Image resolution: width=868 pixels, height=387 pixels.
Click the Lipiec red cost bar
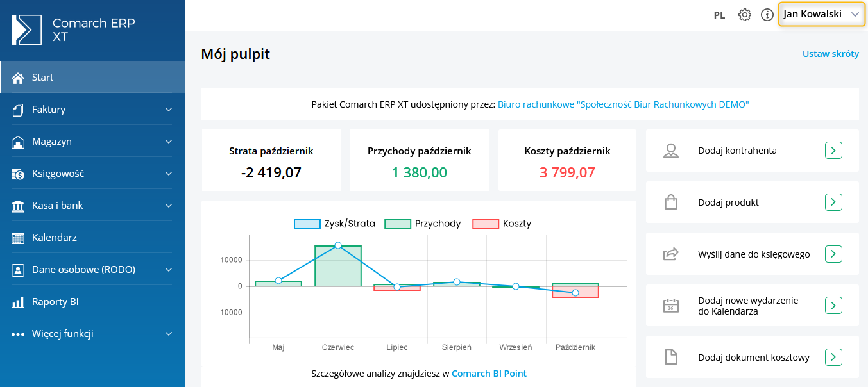397,288
